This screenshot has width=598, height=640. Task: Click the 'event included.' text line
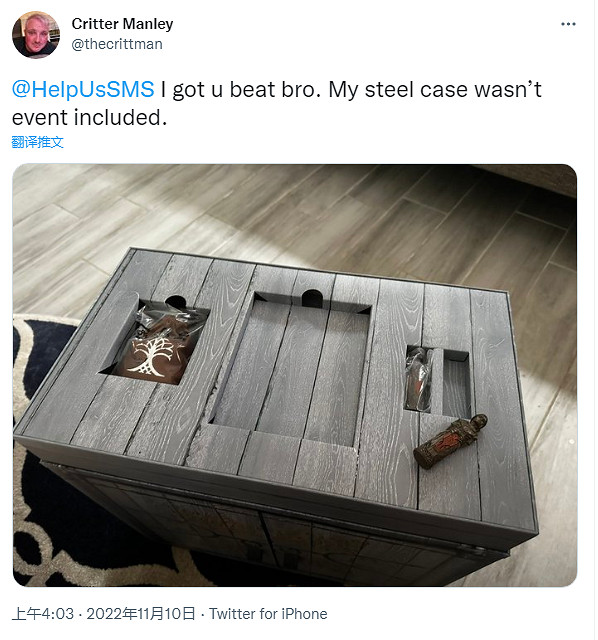point(89,118)
